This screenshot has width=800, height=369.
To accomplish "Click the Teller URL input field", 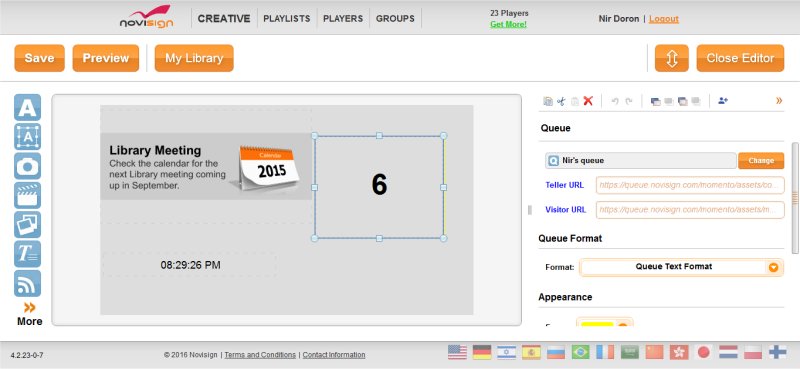I will point(690,185).
